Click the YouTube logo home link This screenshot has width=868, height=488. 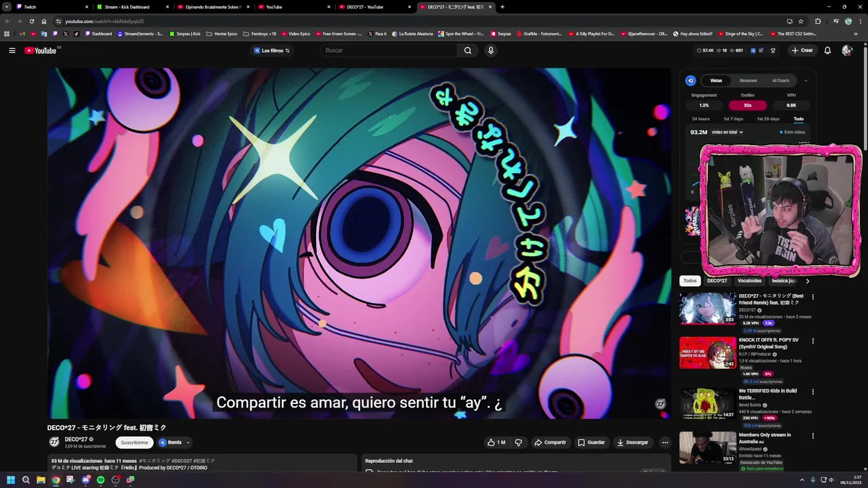(41, 50)
